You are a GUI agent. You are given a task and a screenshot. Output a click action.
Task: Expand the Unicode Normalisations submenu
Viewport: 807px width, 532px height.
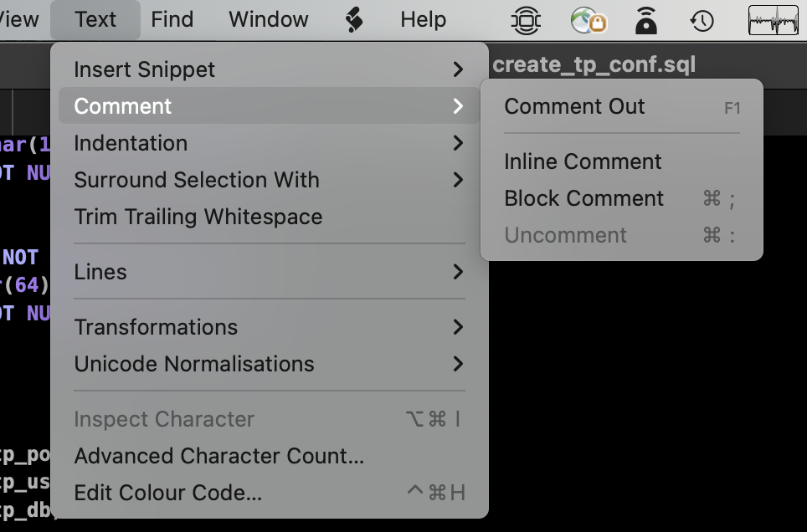[194, 364]
